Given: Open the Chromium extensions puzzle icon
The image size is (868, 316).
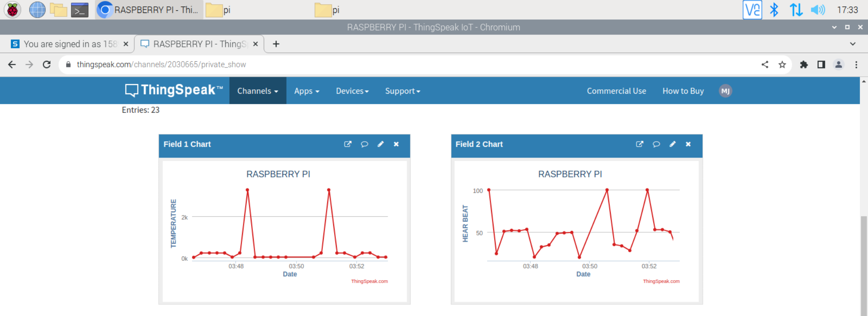Looking at the screenshot, I should click(x=804, y=65).
